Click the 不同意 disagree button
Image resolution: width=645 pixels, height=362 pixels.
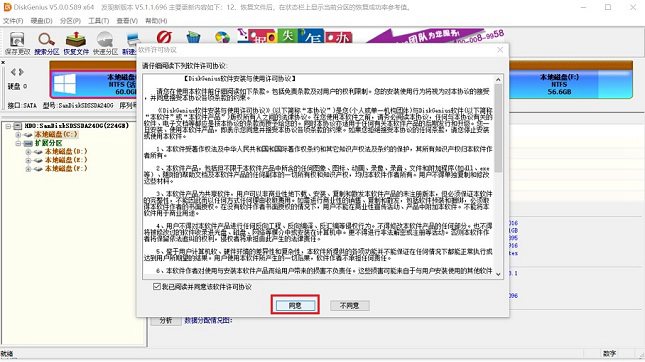350,305
